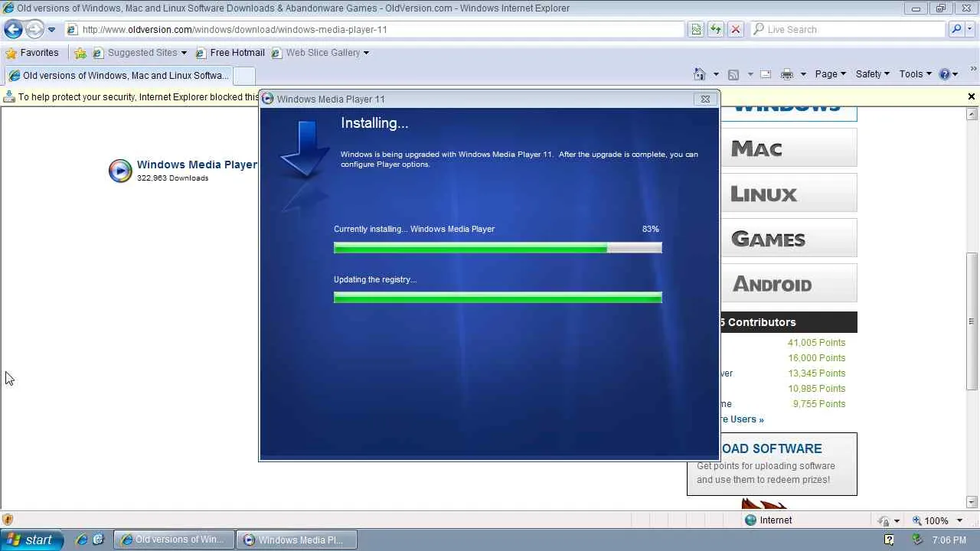Image resolution: width=980 pixels, height=551 pixels.
Task: Open the Windows Media Player page link
Action: coord(197,165)
